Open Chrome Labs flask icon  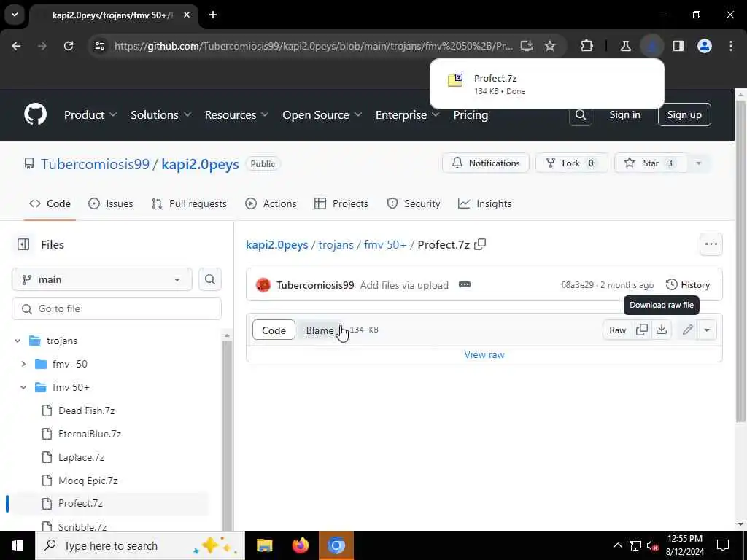[x=625, y=46]
